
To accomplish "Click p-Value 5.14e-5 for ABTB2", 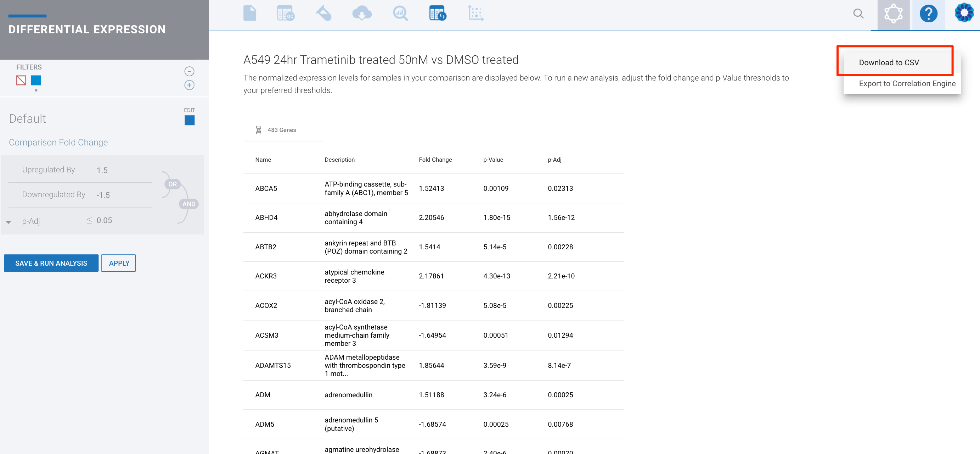I will click(x=495, y=247).
